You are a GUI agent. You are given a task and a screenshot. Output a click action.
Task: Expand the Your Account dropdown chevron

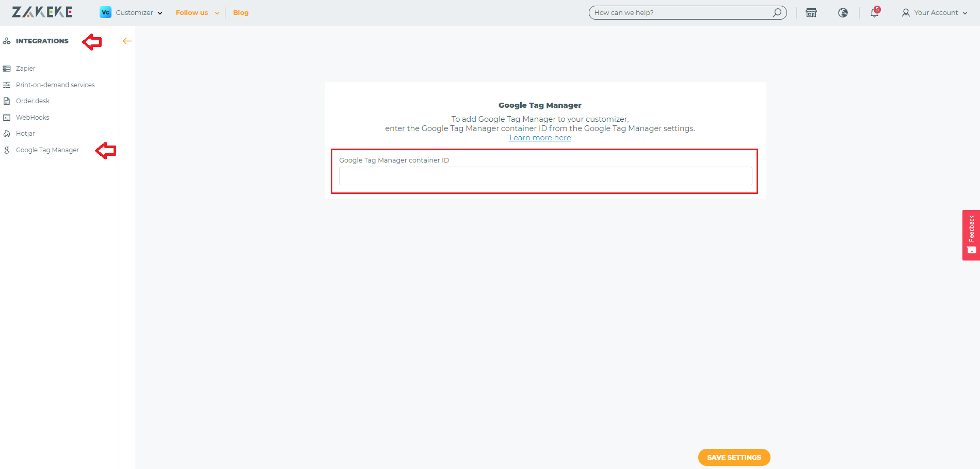pyautogui.click(x=965, y=13)
